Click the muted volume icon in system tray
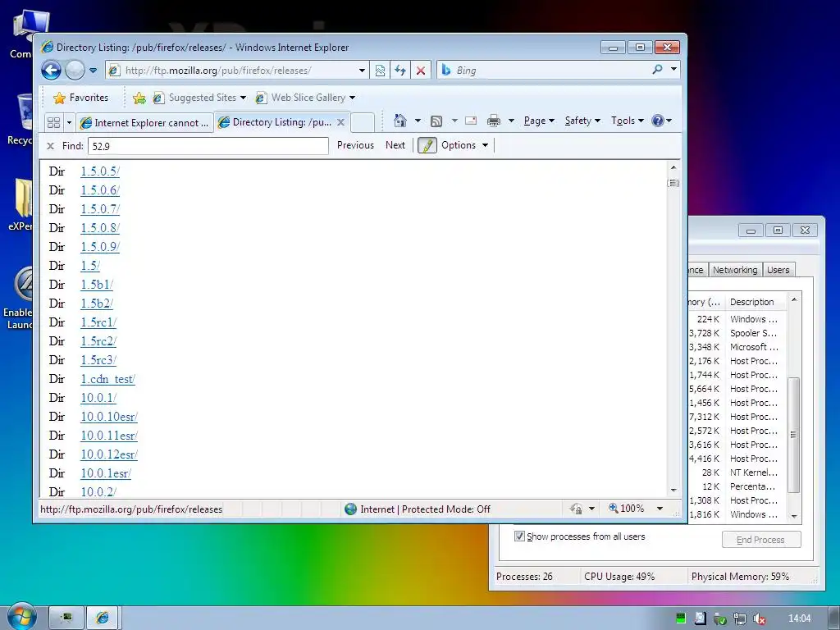This screenshot has height=630, width=840. (759, 619)
